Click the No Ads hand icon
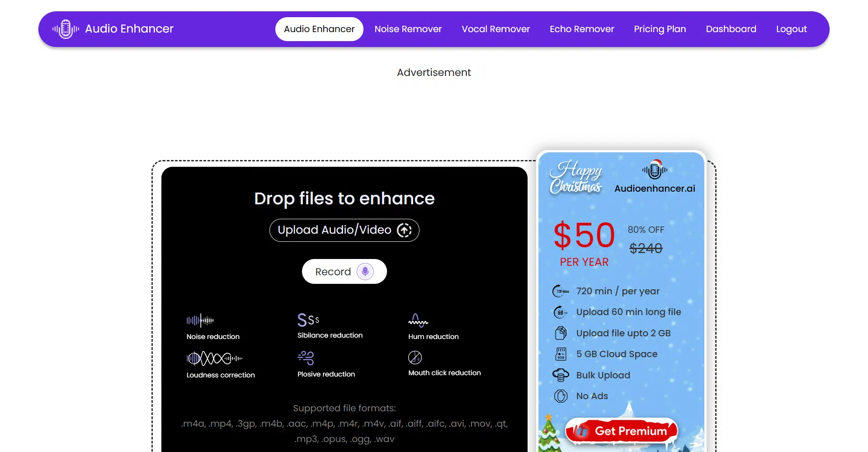 point(561,396)
